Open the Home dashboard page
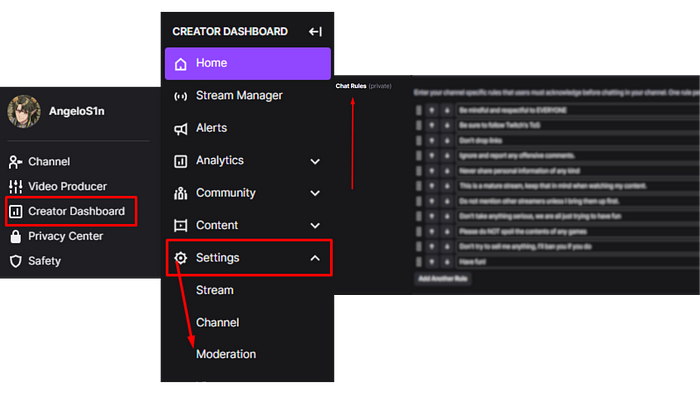700x394 pixels. point(248,64)
